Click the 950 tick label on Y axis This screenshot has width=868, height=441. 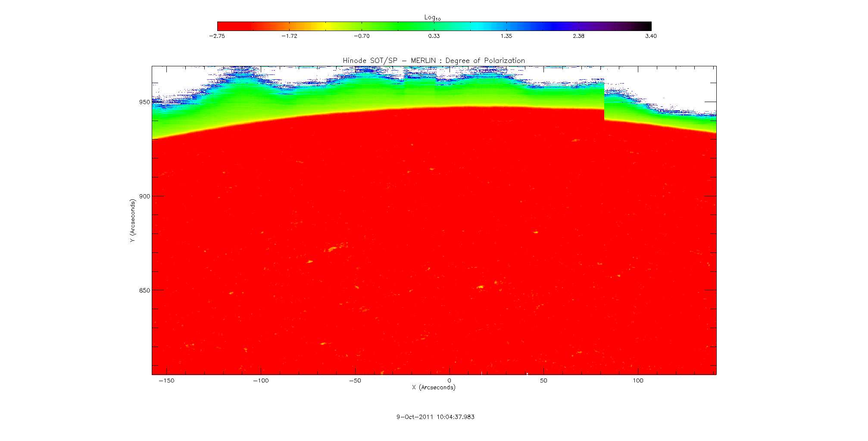point(144,102)
